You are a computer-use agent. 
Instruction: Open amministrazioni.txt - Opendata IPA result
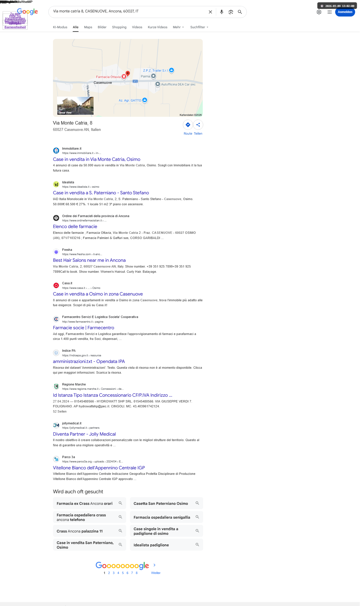89,361
